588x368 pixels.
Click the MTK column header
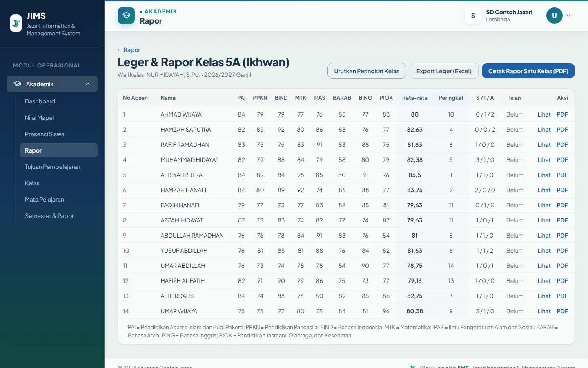(301, 98)
